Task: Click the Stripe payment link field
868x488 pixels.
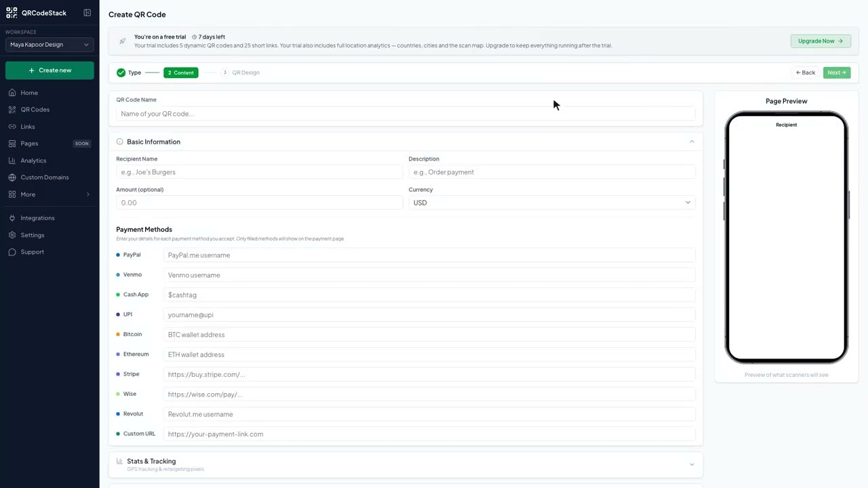Action: (429, 375)
